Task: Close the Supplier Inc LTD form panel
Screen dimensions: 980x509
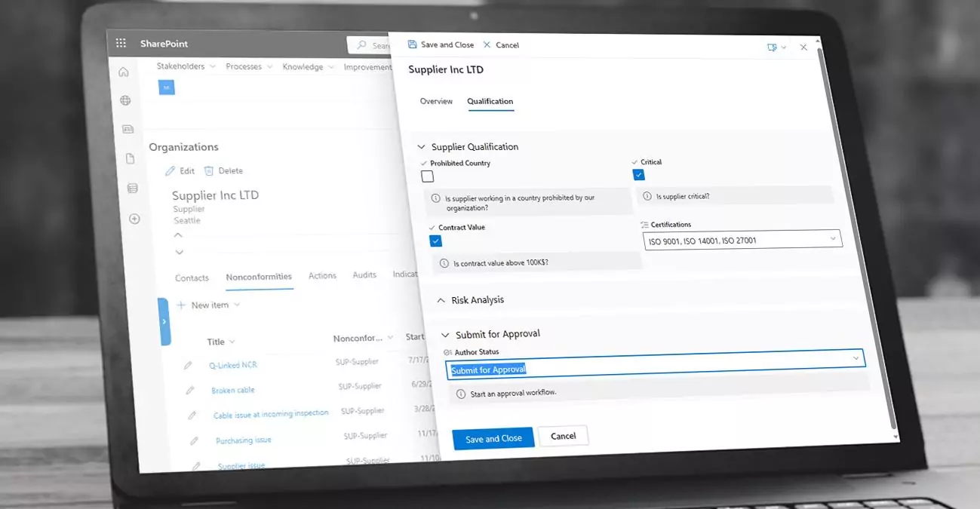Action: [x=803, y=47]
